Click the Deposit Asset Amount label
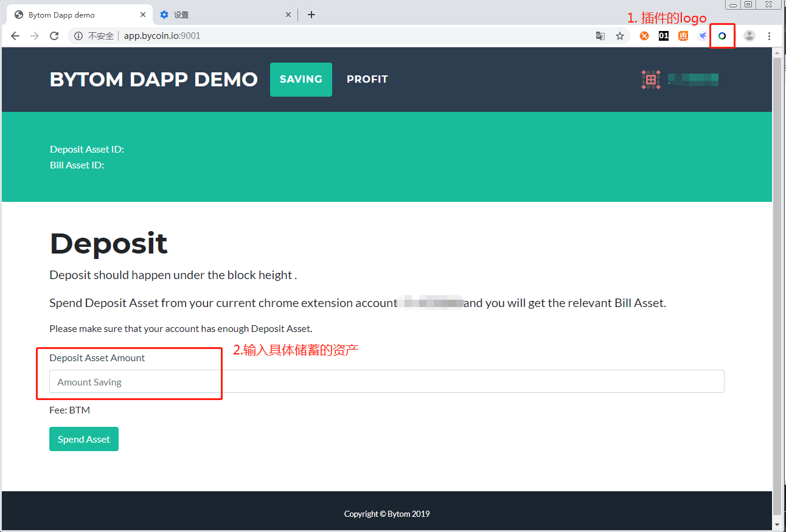This screenshot has height=532, width=786. click(97, 358)
